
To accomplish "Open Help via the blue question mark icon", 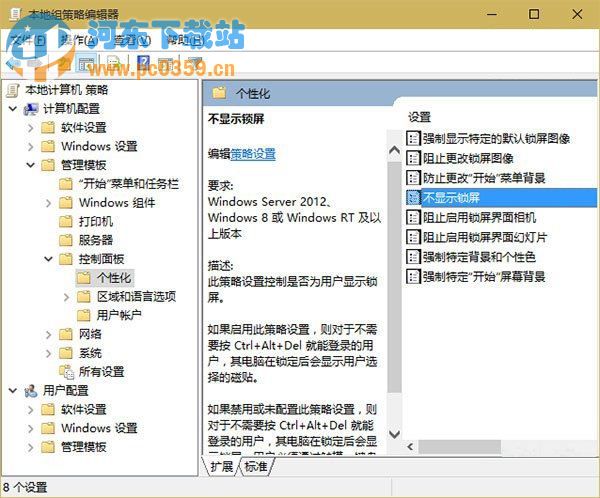I will [143, 64].
